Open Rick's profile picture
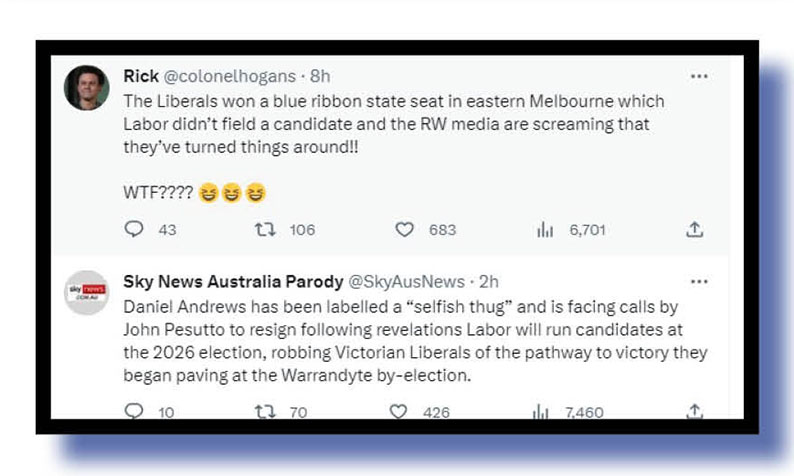Image resolution: width=794 pixels, height=476 pixels. point(87,88)
